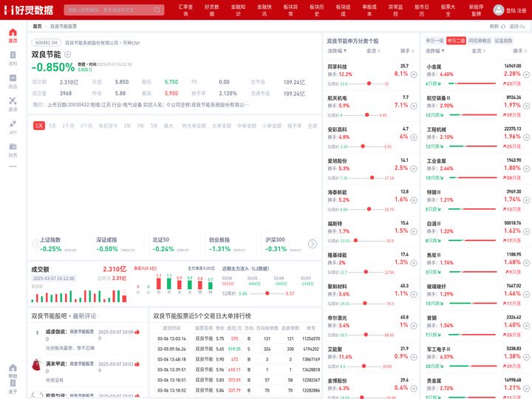Click the 返回 back icon

[522, 26]
